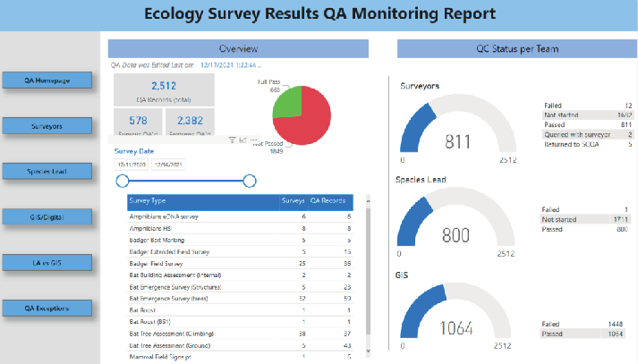Open the QA Homepage navigation button

click(x=47, y=80)
